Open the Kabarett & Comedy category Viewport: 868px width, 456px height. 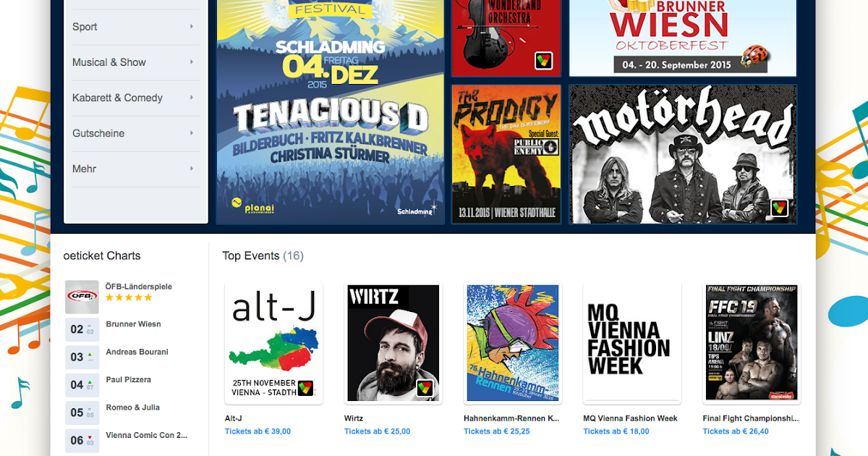coord(117,98)
